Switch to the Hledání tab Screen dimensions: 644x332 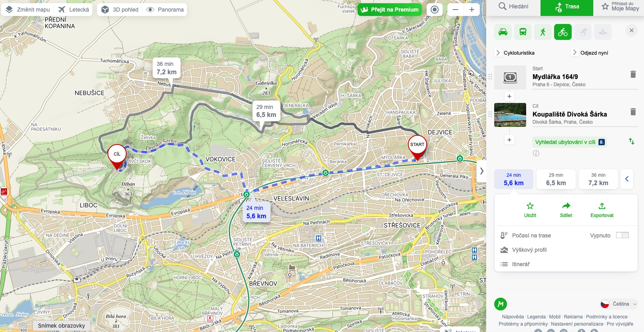pyautogui.click(x=513, y=6)
